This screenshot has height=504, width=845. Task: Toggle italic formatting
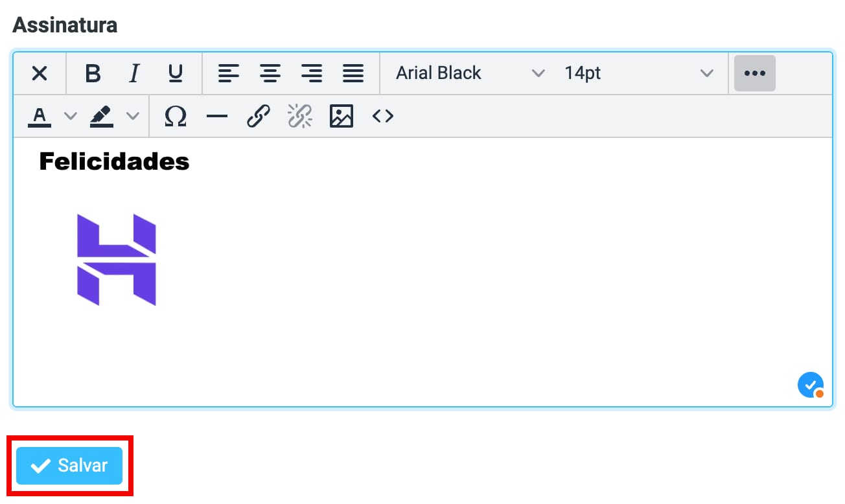[134, 73]
